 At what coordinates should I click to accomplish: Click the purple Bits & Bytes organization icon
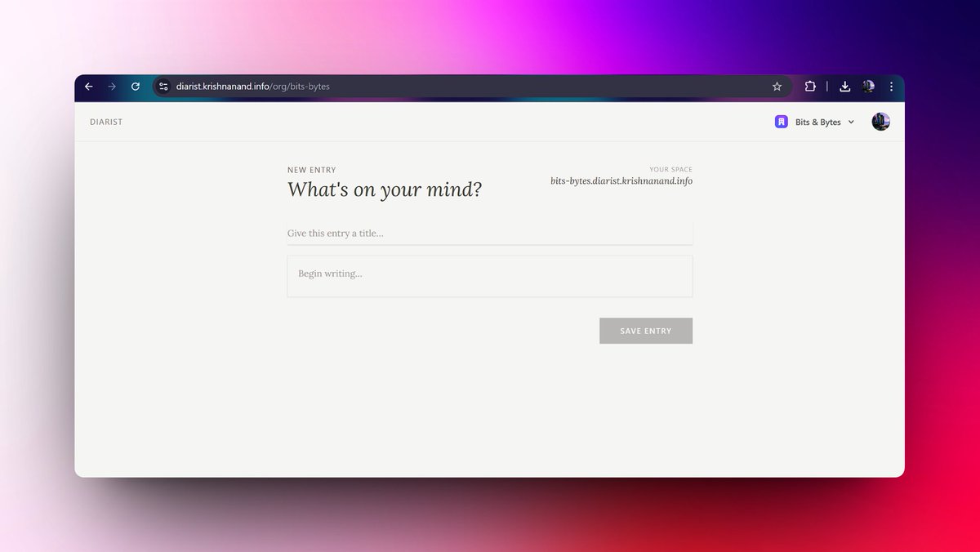coord(782,122)
